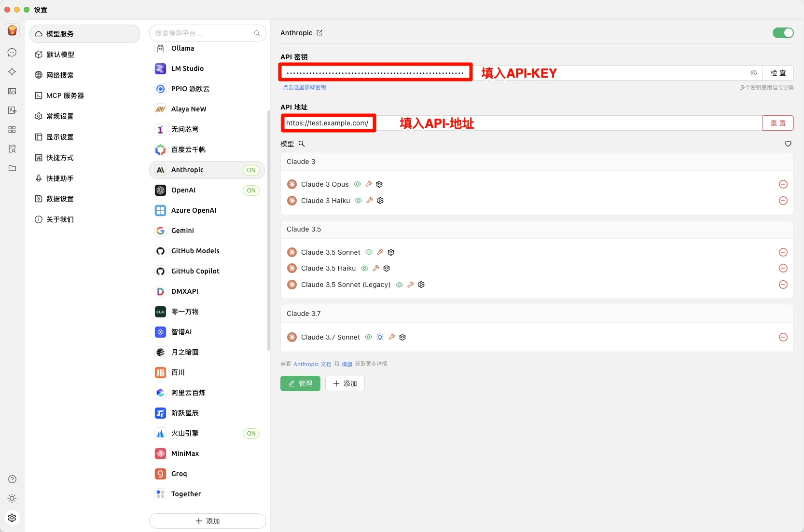This screenshot has width=804, height=532.
Task: Click vision eye icon on Claude 3 Haiku
Action: 359,201
